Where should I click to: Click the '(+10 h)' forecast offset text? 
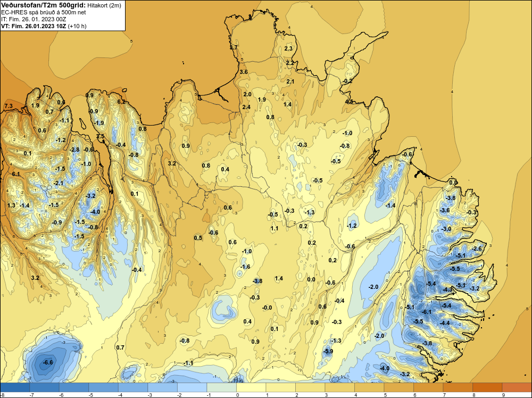(x=77, y=26)
